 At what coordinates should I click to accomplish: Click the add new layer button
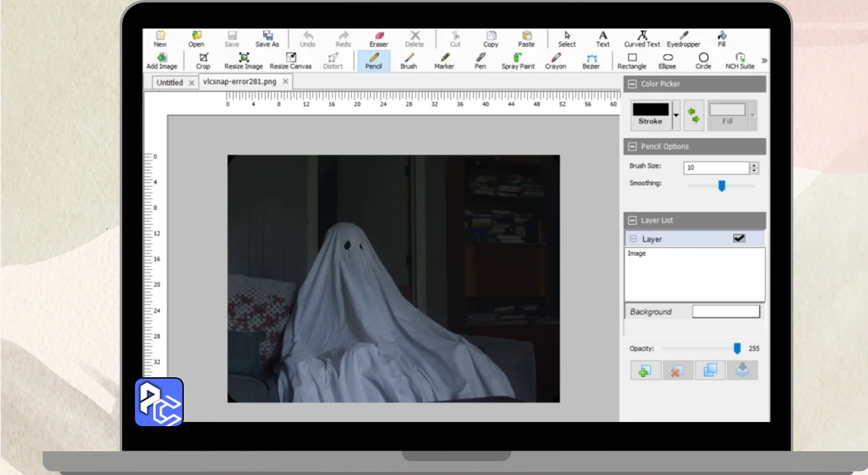[x=645, y=370]
